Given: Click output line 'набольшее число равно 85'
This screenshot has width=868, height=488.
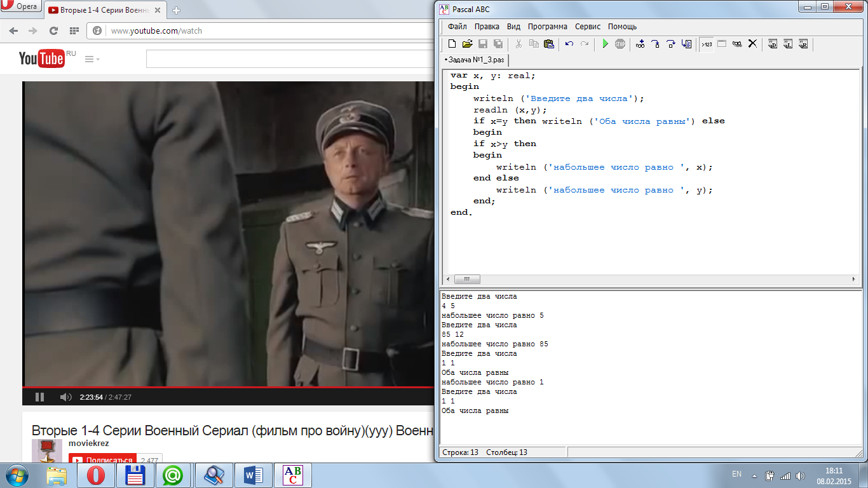Looking at the screenshot, I should pyautogui.click(x=494, y=344).
